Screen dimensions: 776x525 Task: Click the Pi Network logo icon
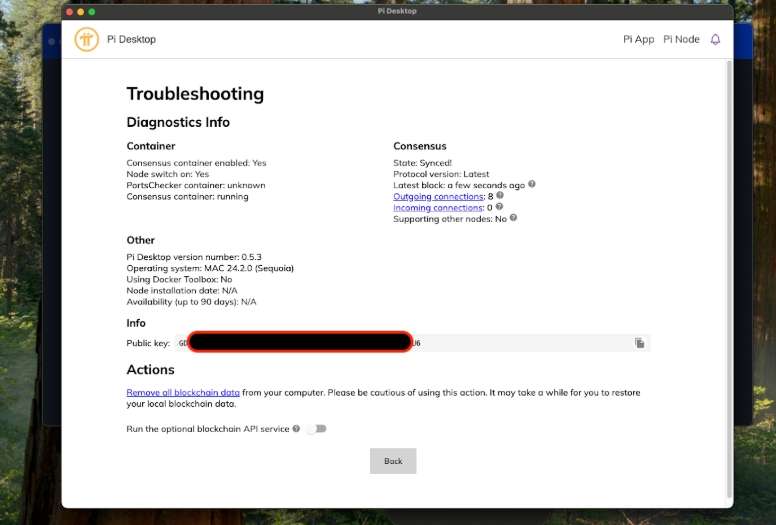86,40
